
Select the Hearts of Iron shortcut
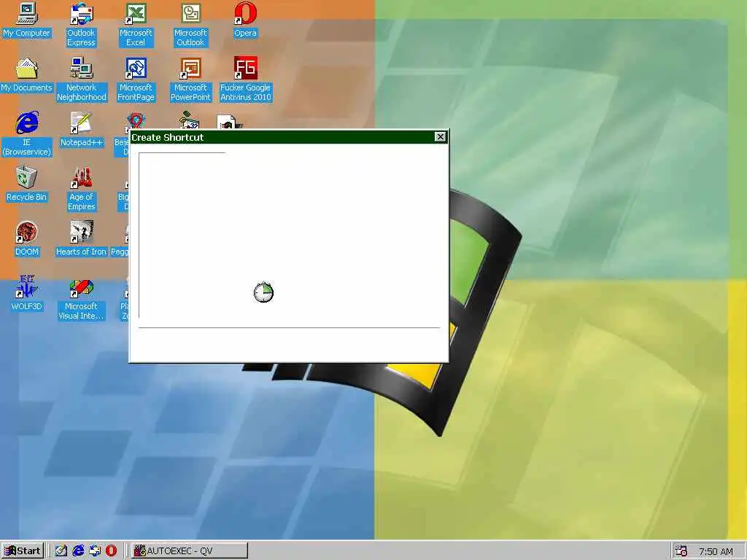82,239
